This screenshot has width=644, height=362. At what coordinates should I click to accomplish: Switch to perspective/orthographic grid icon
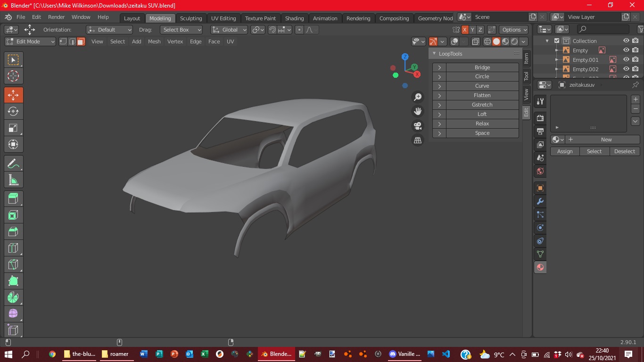click(x=417, y=140)
